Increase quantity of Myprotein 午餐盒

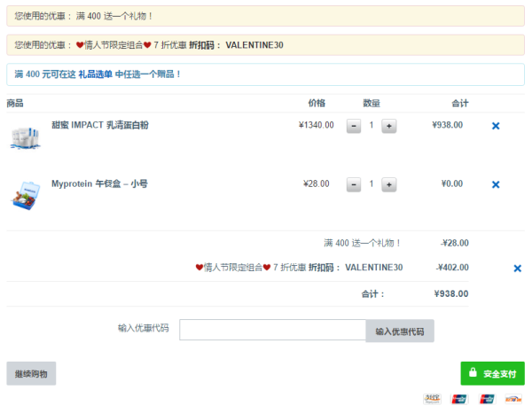pos(388,184)
